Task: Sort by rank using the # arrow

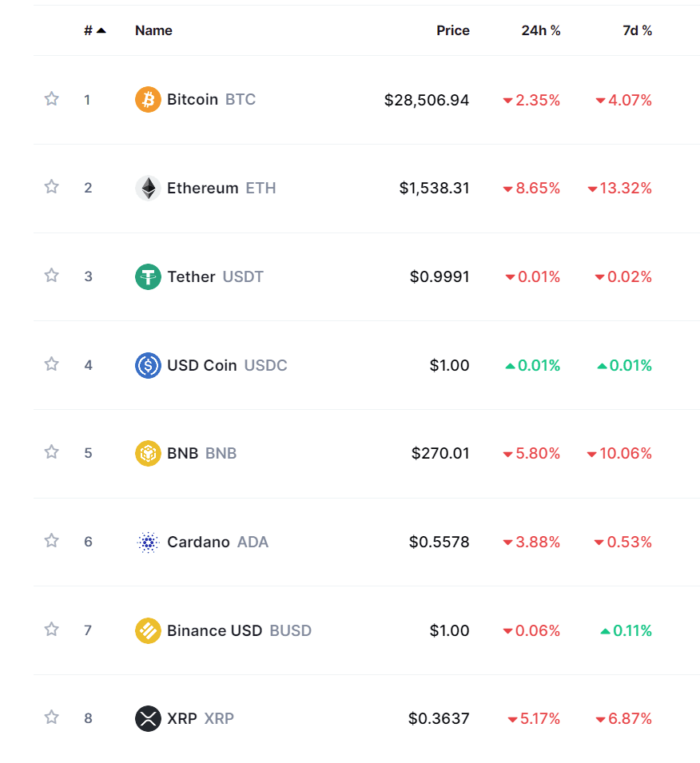Action: (95, 30)
